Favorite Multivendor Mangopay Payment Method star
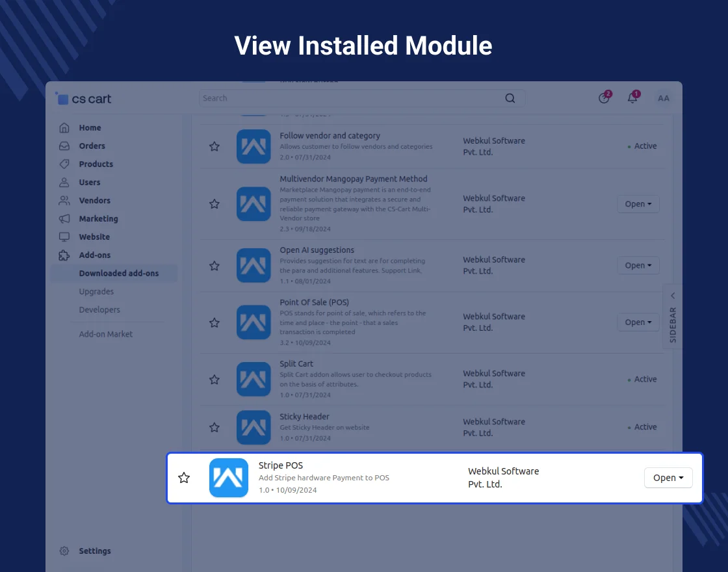The height and width of the screenshot is (572, 728). 214,204
